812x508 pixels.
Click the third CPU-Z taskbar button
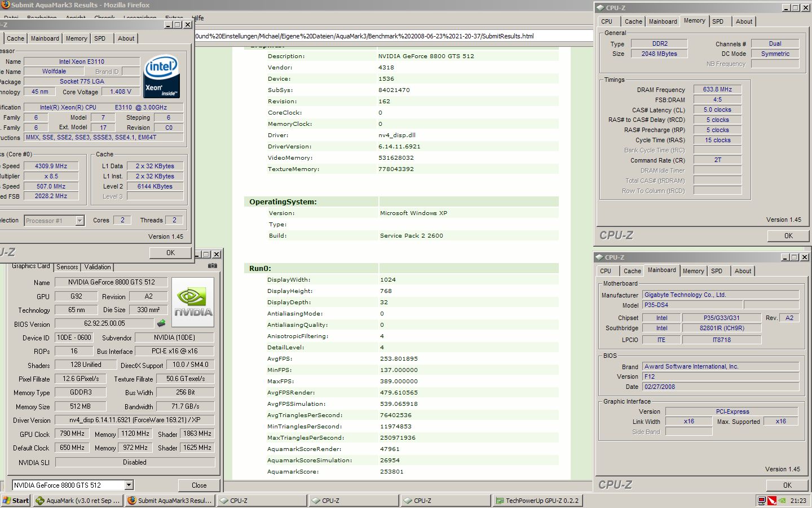click(x=445, y=501)
